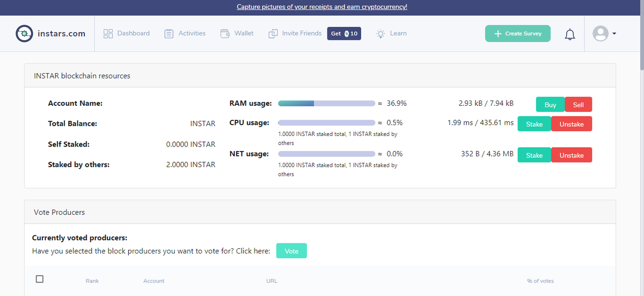The height and width of the screenshot is (296, 644).
Task: Click the 0.0% NET value
Action: coord(394,154)
